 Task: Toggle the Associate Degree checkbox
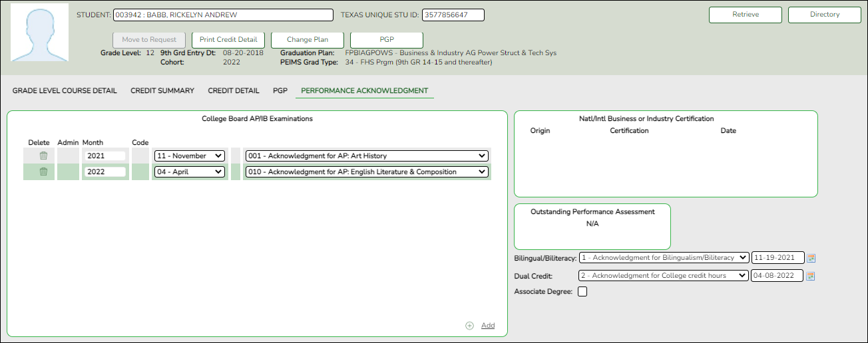click(x=582, y=291)
